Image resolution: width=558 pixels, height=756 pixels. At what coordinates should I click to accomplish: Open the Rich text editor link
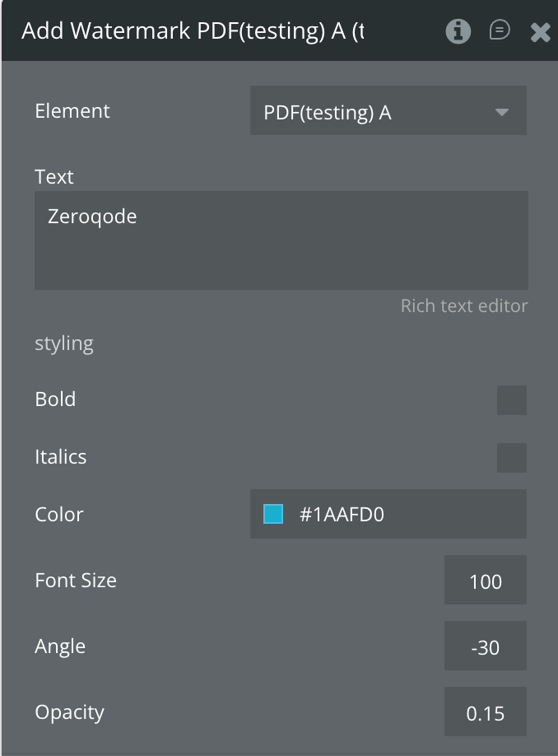pyautogui.click(x=463, y=306)
